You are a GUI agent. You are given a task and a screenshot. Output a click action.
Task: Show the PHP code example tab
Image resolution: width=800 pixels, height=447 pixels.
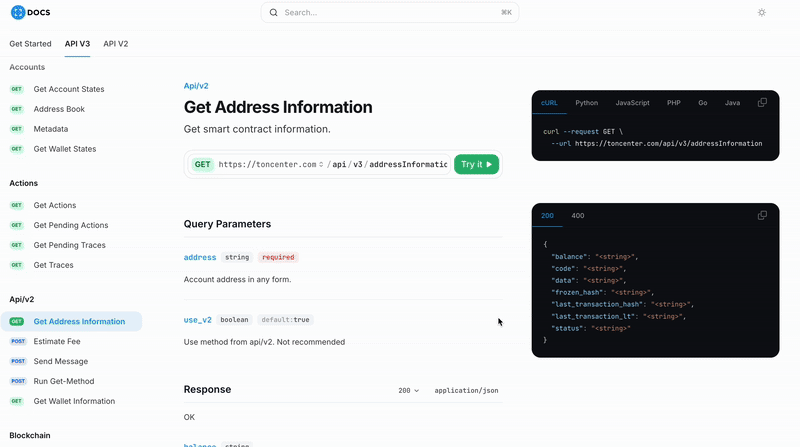(x=673, y=103)
